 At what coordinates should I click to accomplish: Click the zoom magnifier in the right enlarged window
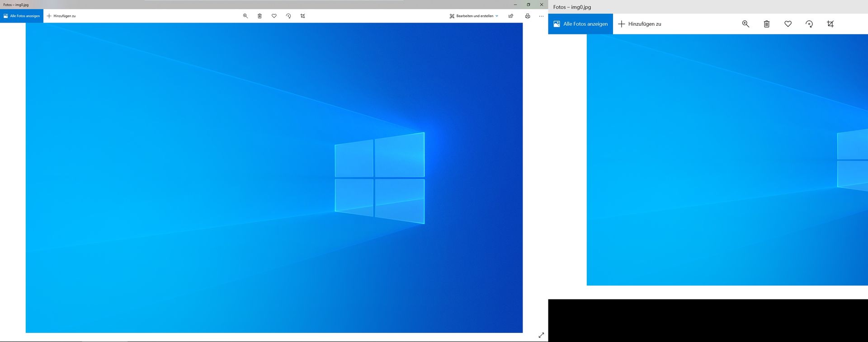(x=745, y=24)
